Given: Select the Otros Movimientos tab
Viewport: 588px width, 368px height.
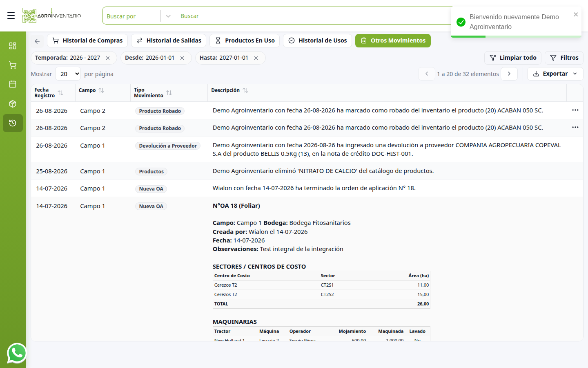Looking at the screenshot, I should 393,41.
